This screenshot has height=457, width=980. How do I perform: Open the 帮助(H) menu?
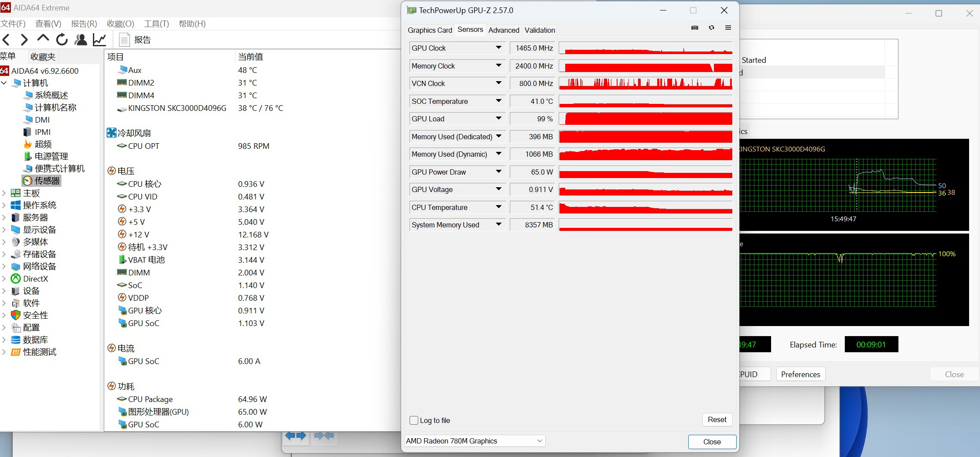(192, 24)
